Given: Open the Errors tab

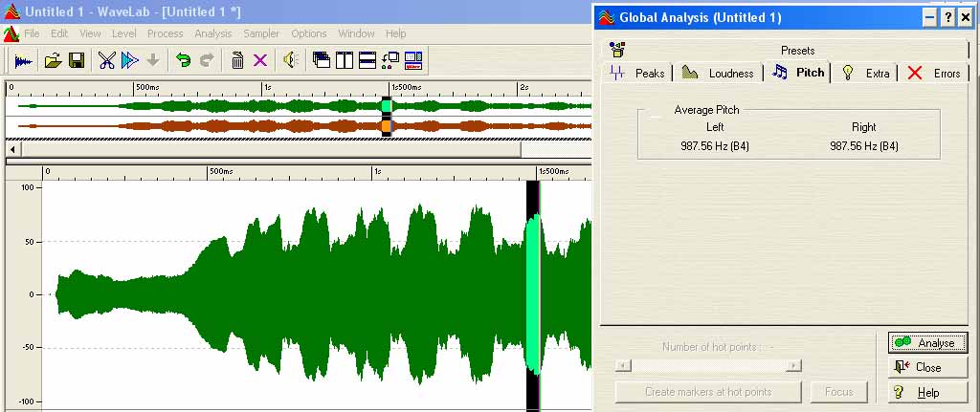Looking at the screenshot, I should coord(934,73).
